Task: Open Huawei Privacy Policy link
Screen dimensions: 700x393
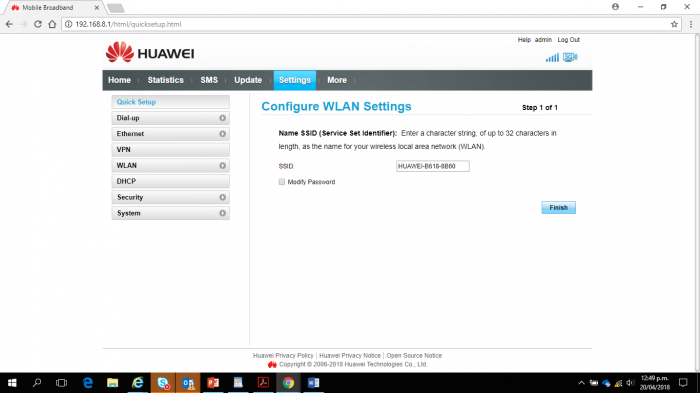Action: (283, 355)
